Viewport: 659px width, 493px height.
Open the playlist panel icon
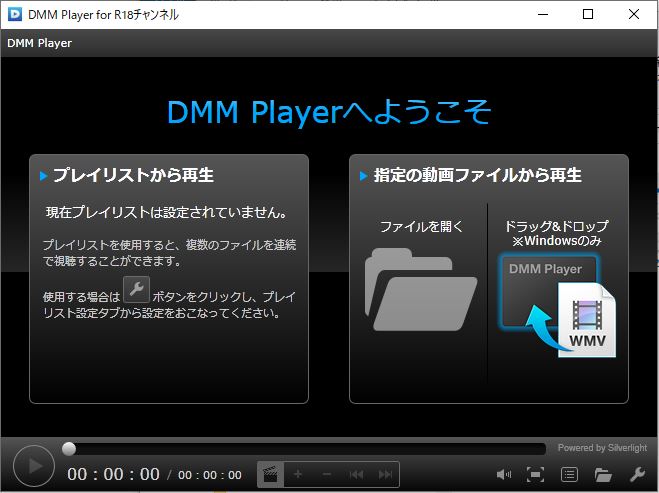[569, 475]
